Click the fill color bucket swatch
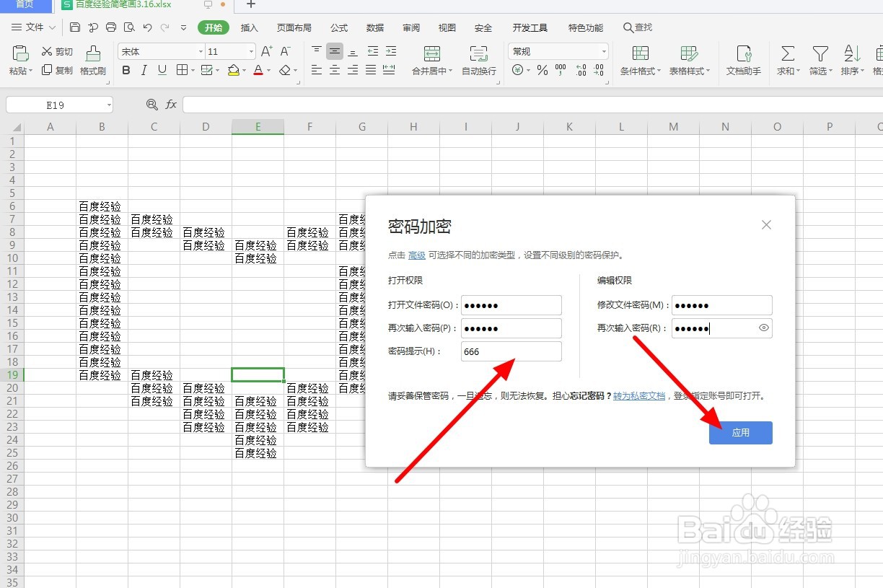The image size is (883, 588). pos(233,70)
